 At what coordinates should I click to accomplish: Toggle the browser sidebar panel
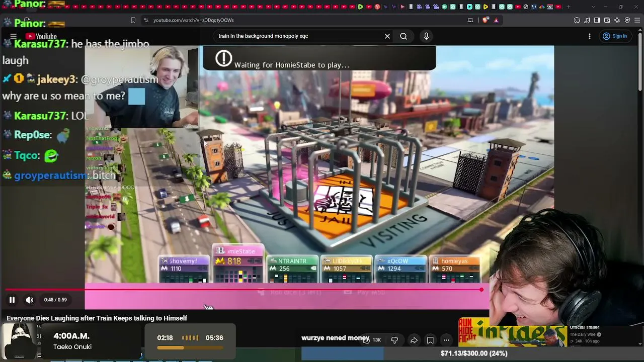597,20
